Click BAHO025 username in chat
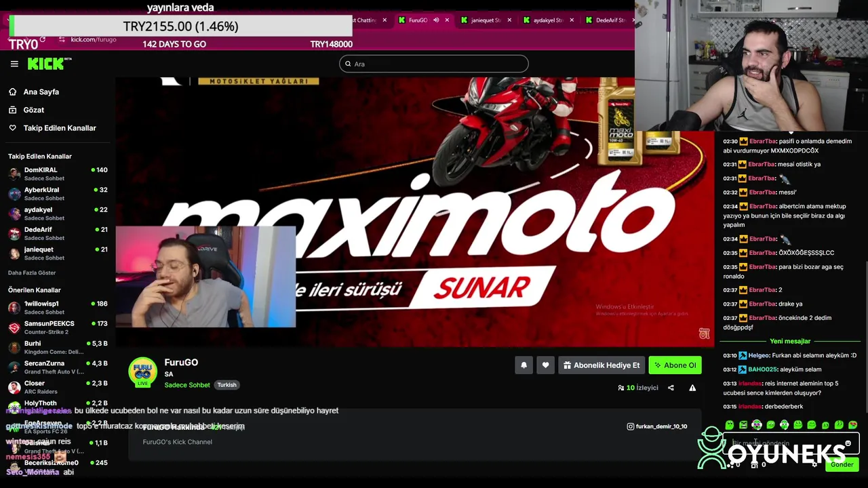The height and width of the screenshot is (488, 868). click(x=762, y=369)
